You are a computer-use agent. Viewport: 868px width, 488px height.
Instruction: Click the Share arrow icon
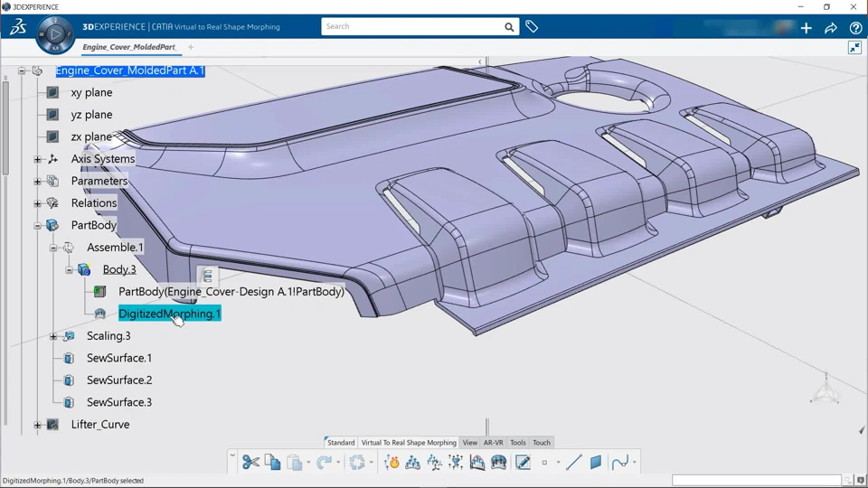point(830,28)
